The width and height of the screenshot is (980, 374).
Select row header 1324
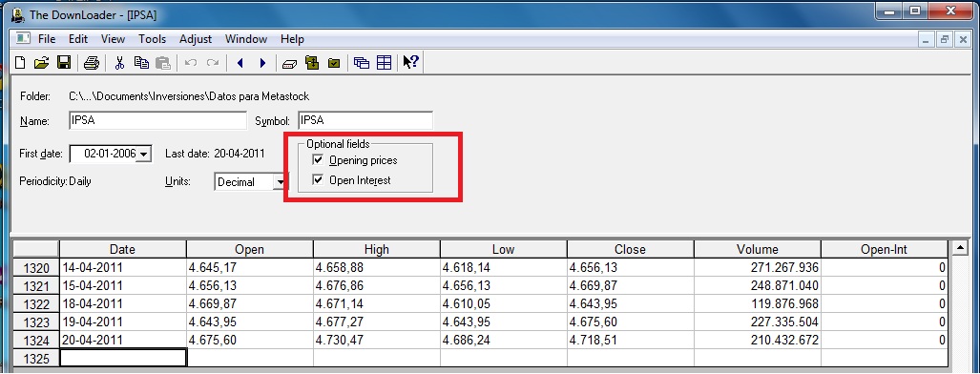36,341
